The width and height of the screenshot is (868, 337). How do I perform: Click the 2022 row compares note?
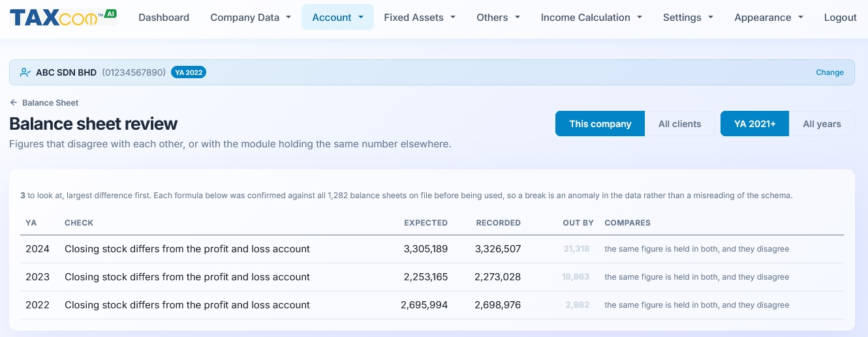point(697,305)
